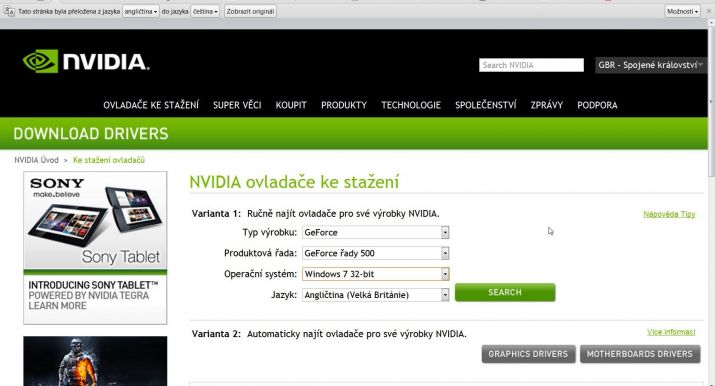Click the green SEARCH button
The height and width of the screenshot is (386, 715).
(505, 293)
